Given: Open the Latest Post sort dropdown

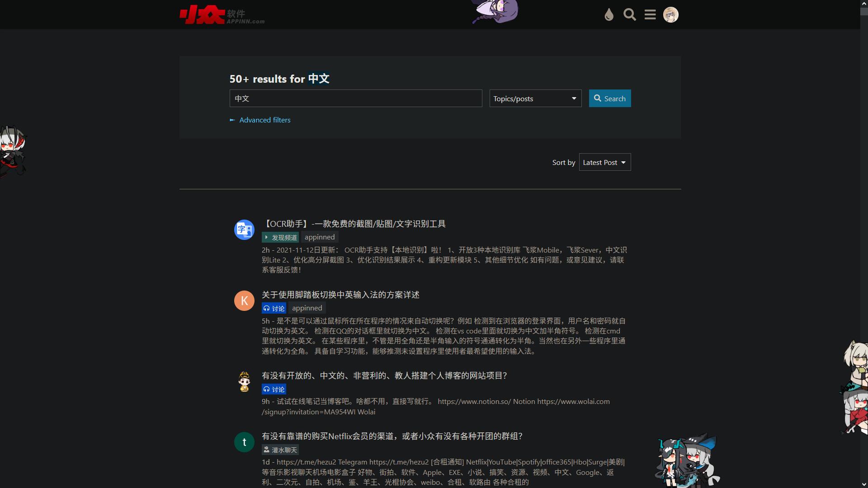Looking at the screenshot, I should click(604, 163).
